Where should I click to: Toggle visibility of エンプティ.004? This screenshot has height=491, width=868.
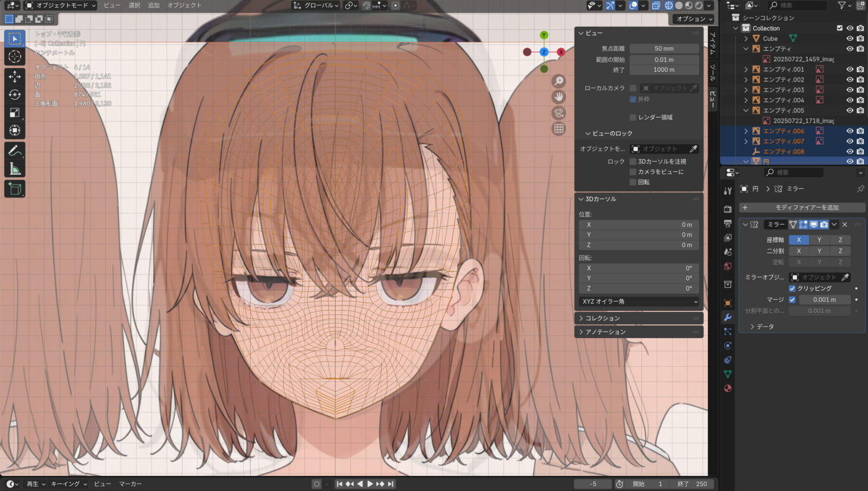coord(850,100)
